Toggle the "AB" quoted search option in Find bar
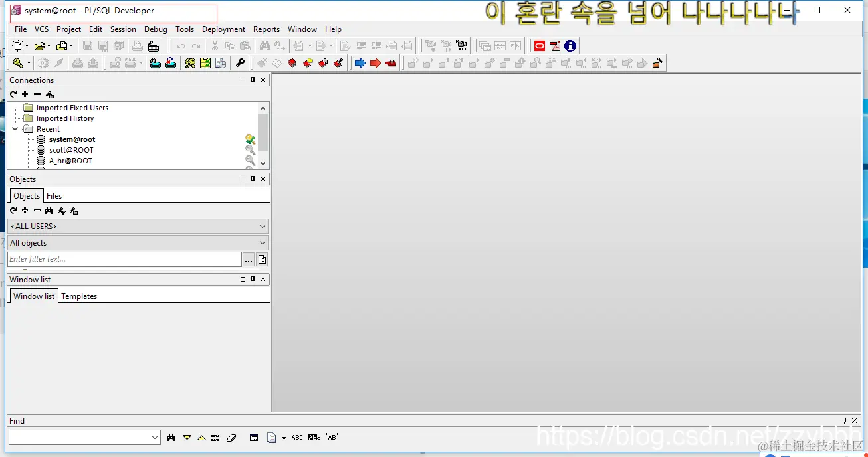 [x=332, y=438]
